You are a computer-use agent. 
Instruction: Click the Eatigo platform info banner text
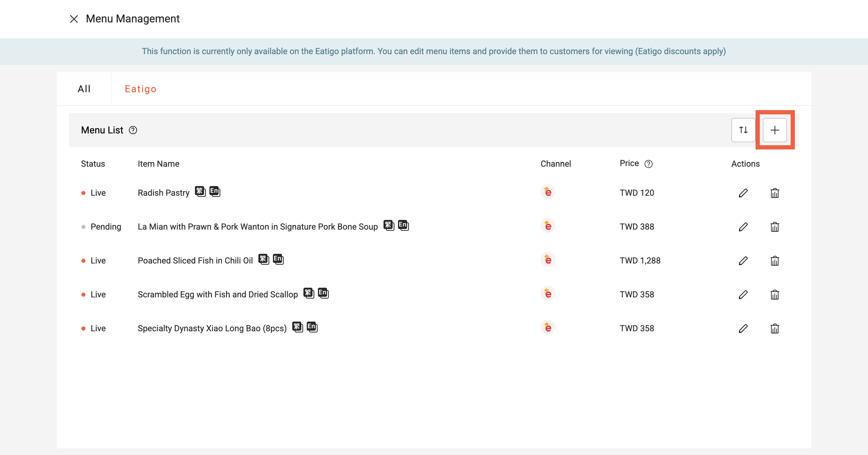[x=434, y=51]
